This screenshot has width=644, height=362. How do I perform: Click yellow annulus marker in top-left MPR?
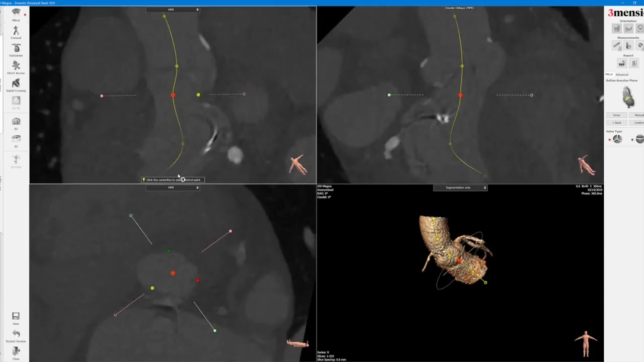[198, 95]
